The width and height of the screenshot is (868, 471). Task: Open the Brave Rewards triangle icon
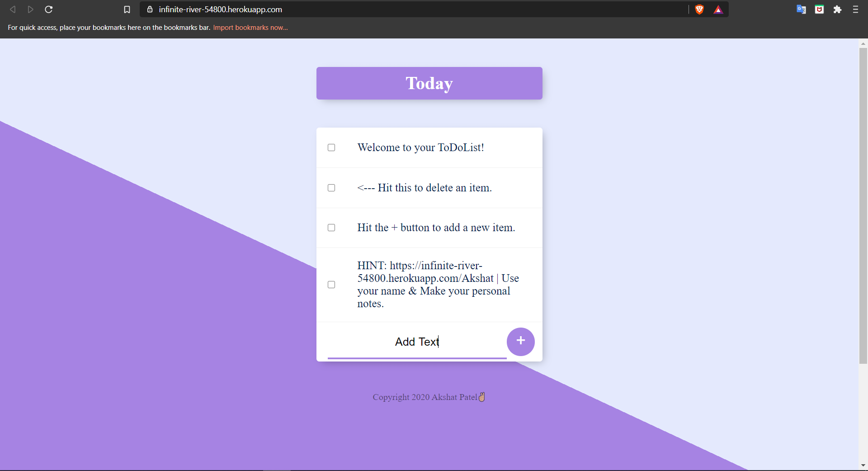pyautogui.click(x=718, y=10)
